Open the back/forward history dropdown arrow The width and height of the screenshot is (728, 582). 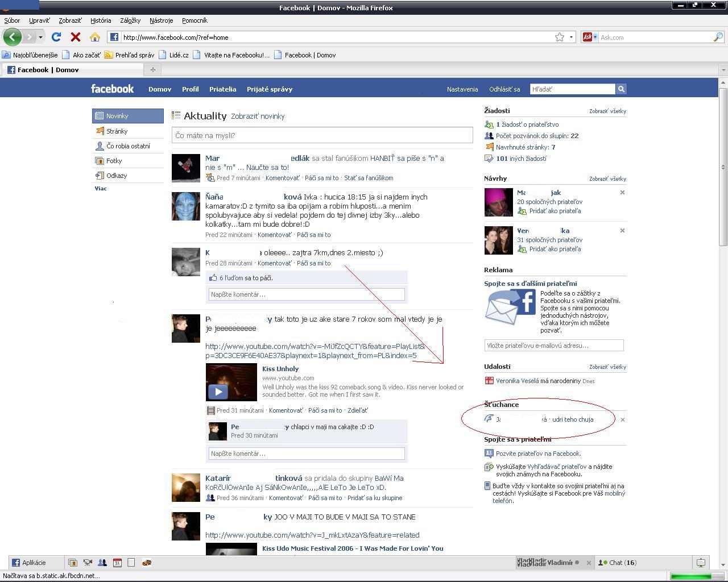(40, 37)
